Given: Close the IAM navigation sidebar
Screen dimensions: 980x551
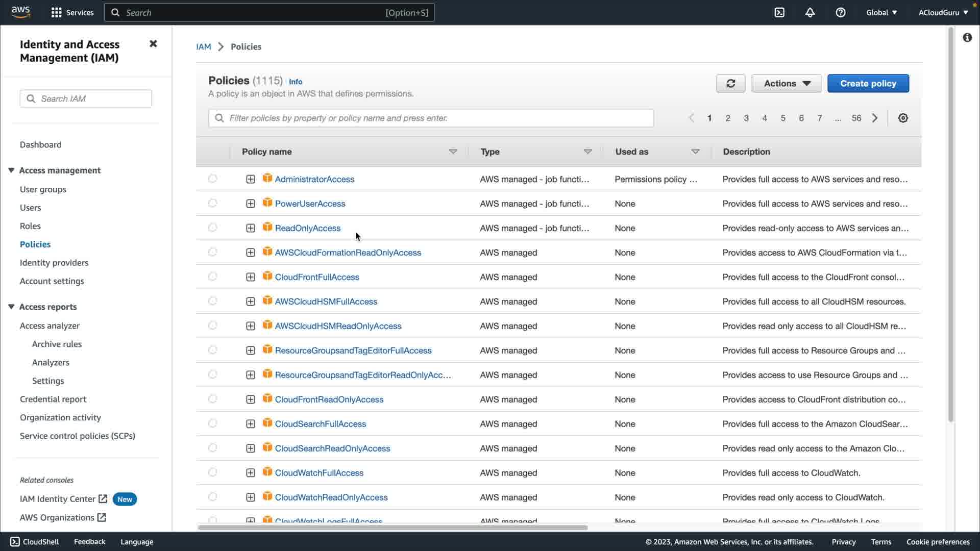Looking at the screenshot, I should click(x=153, y=44).
